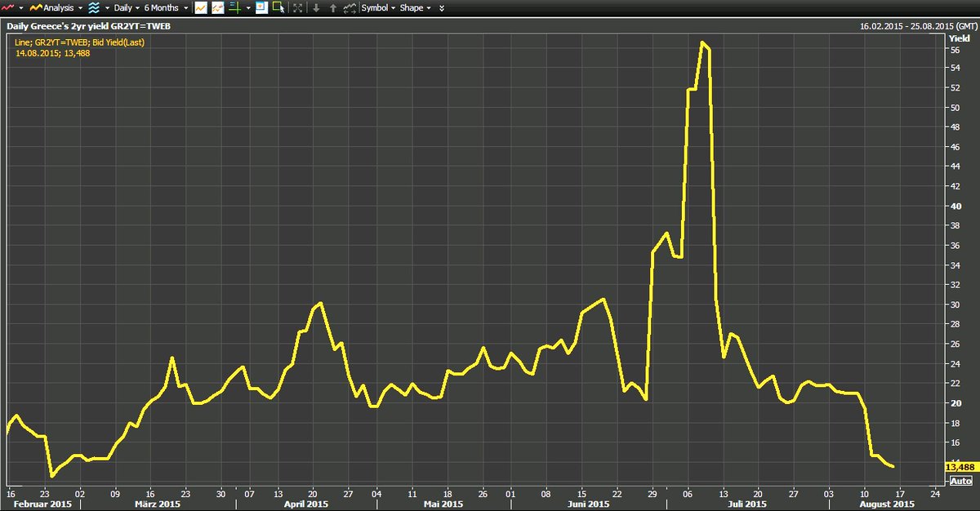Click the second white chart icon with the line
980x511 pixels.
click(218, 8)
